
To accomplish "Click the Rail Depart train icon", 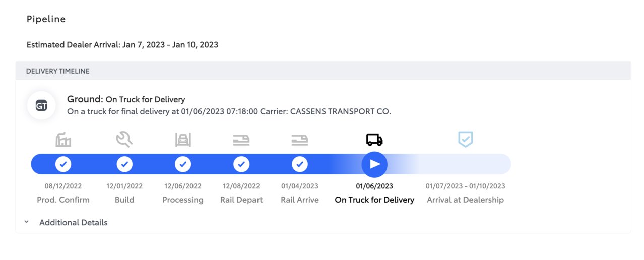I will (241, 140).
